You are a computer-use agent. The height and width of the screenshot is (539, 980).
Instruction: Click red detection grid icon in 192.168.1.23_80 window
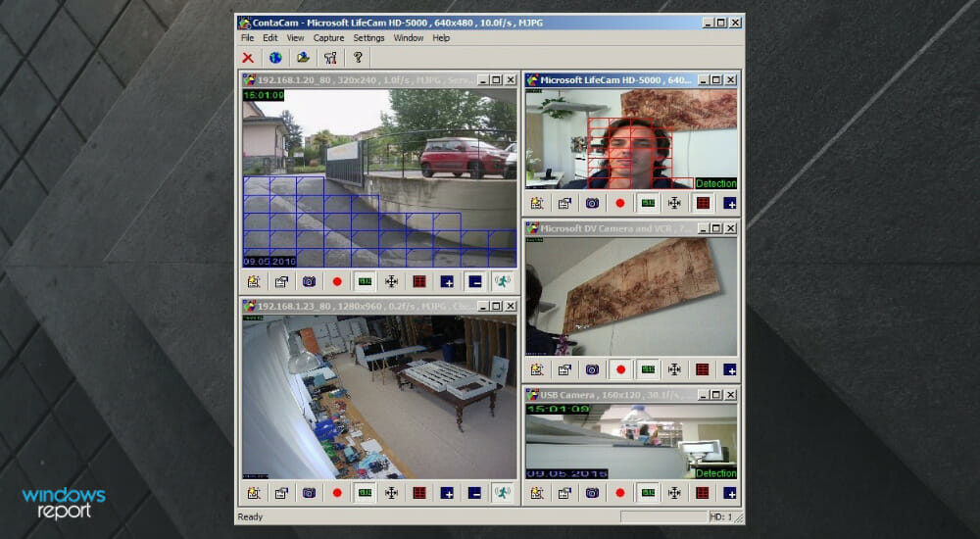point(419,493)
